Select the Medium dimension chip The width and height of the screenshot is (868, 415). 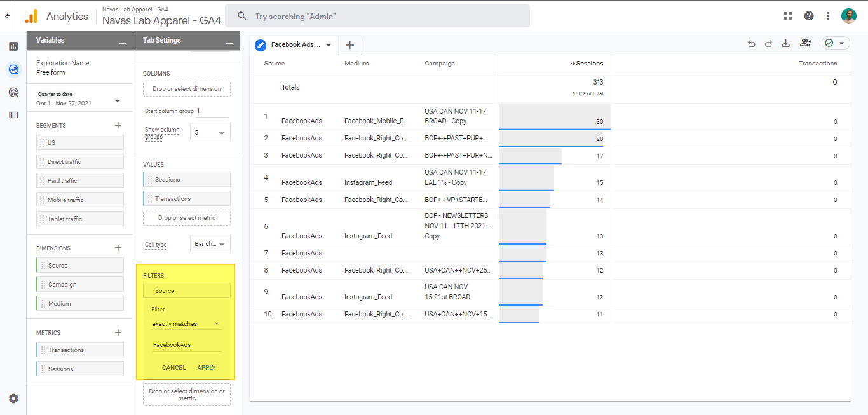point(80,304)
